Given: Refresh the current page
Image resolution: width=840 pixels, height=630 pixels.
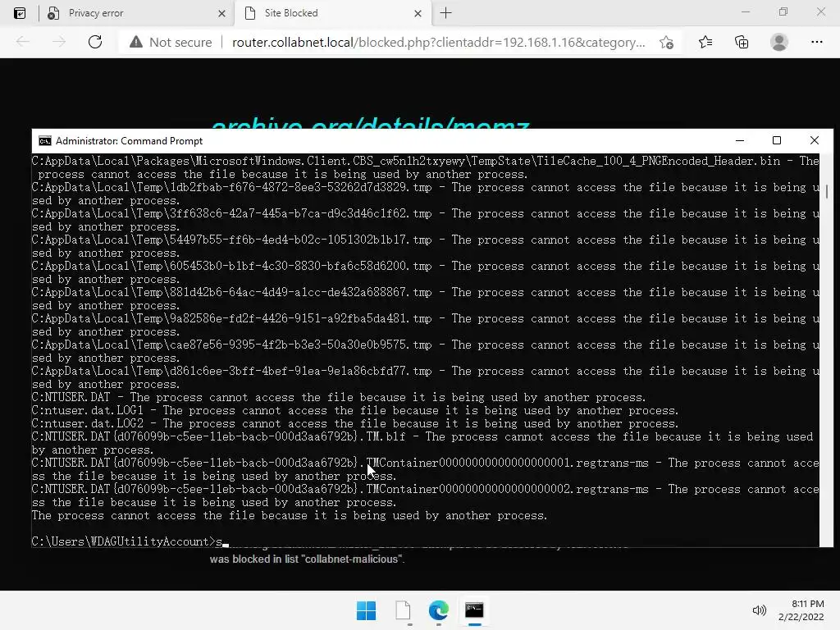Looking at the screenshot, I should point(95,42).
